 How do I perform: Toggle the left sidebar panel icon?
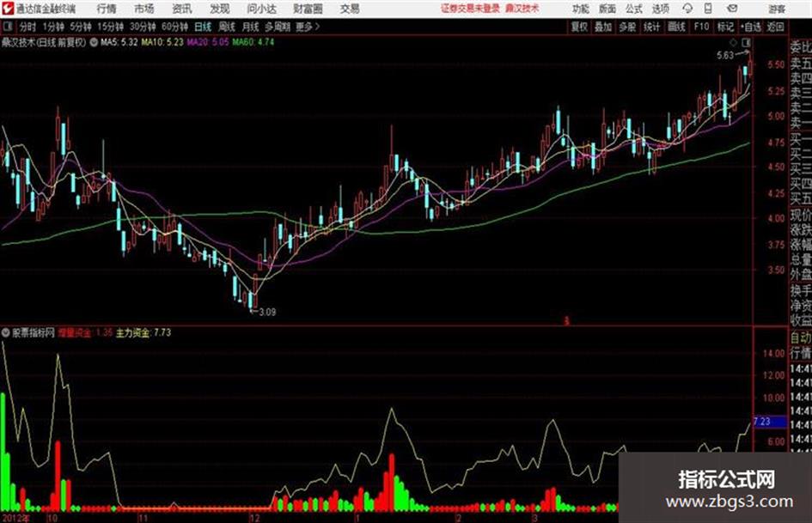point(7,27)
